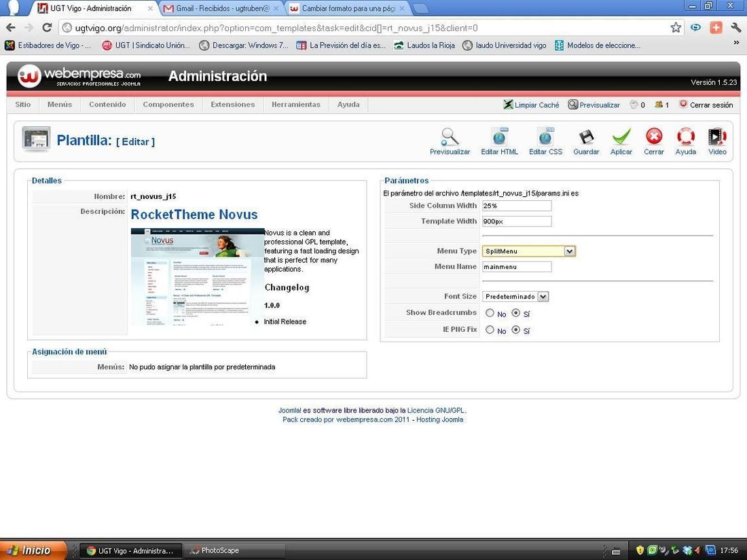
Task: Open the Editar CSS toolbar icon
Action: (545, 137)
